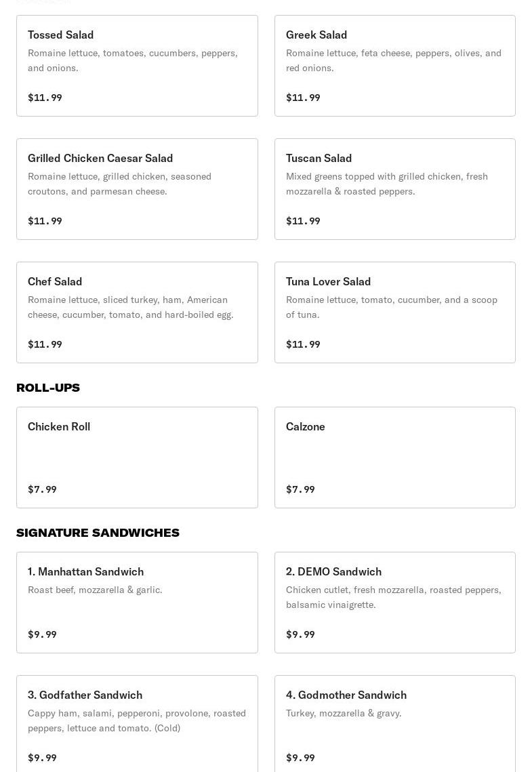Click the Tuscan Salad description text
The height and width of the screenshot is (772, 532).
[x=386, y=184]
